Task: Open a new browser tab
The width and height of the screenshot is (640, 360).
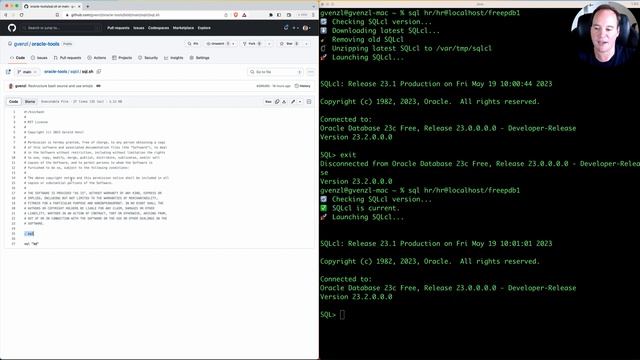Action: click(x=88, y=6)
